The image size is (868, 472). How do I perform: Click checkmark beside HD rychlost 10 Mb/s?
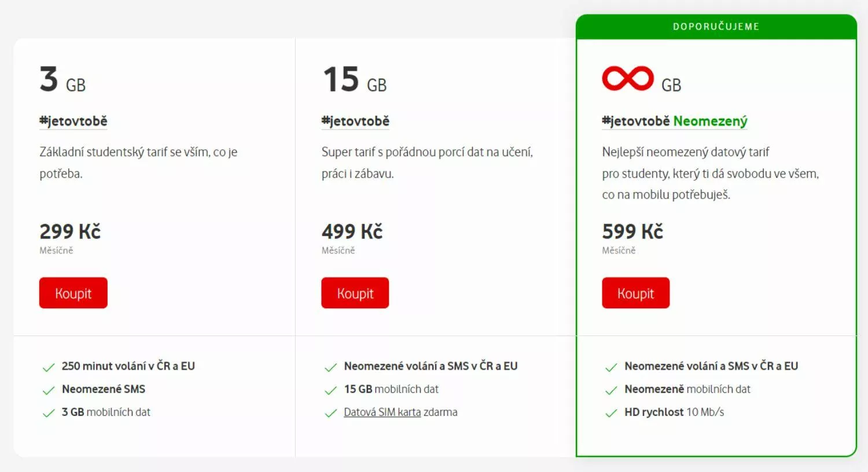pos(611,413)
